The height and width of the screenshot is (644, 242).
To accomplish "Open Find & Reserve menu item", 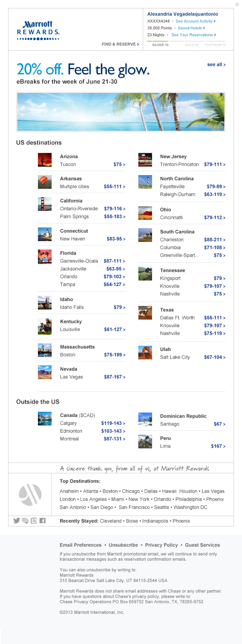I will coord(120,44).
